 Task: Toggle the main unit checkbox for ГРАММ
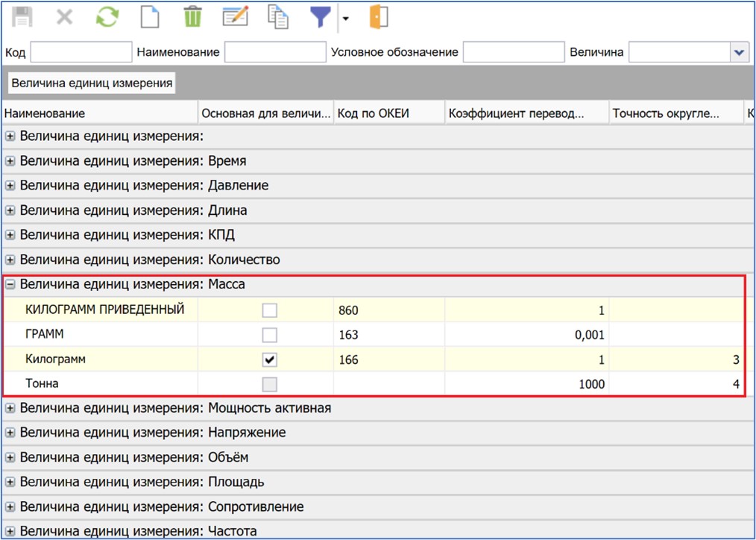(270, 335)
